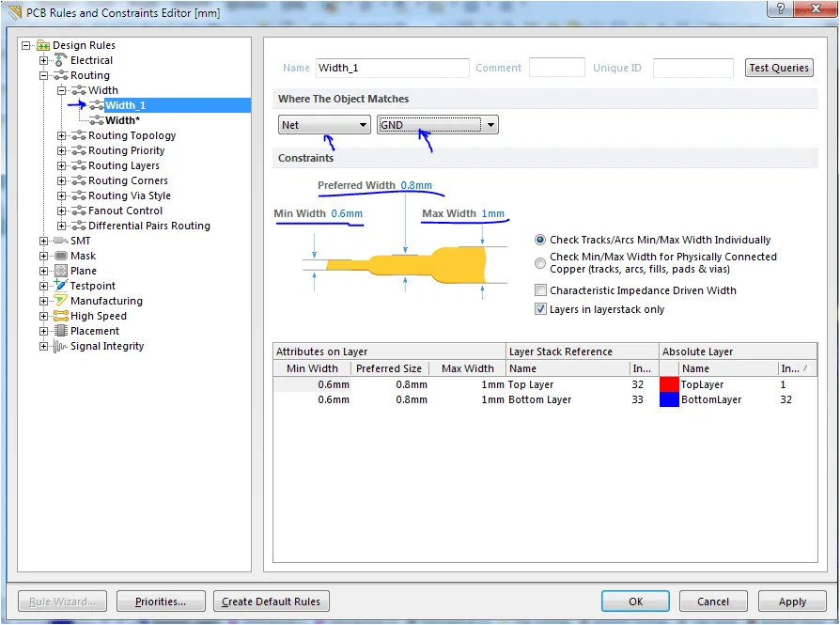Click the Width_1 rule icon
This screenshot has height=625, width=840.
[x=97, y=105]
